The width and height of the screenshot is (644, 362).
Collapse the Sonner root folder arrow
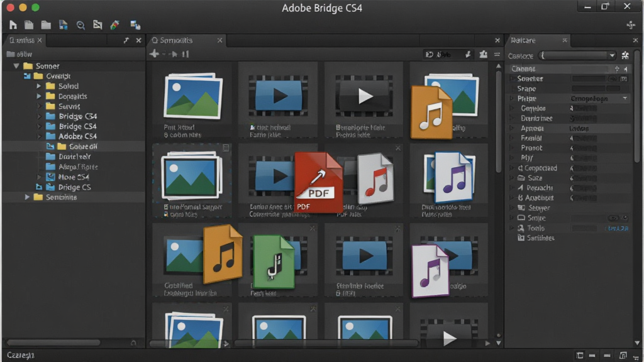[16, 65]
